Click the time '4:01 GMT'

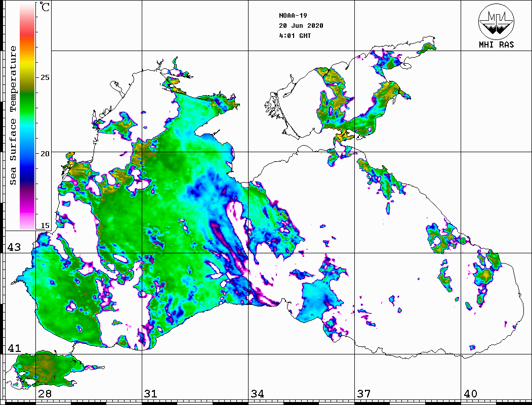[295, 35]
